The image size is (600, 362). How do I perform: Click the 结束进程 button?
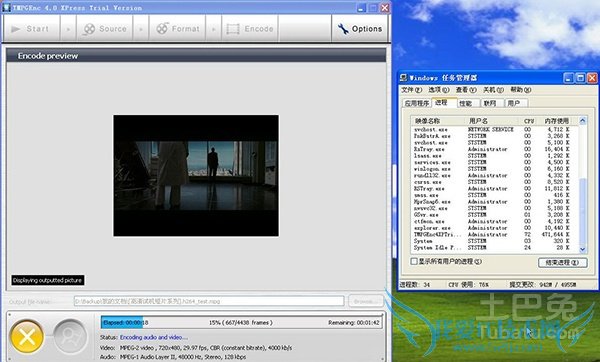tap(562, 263)
